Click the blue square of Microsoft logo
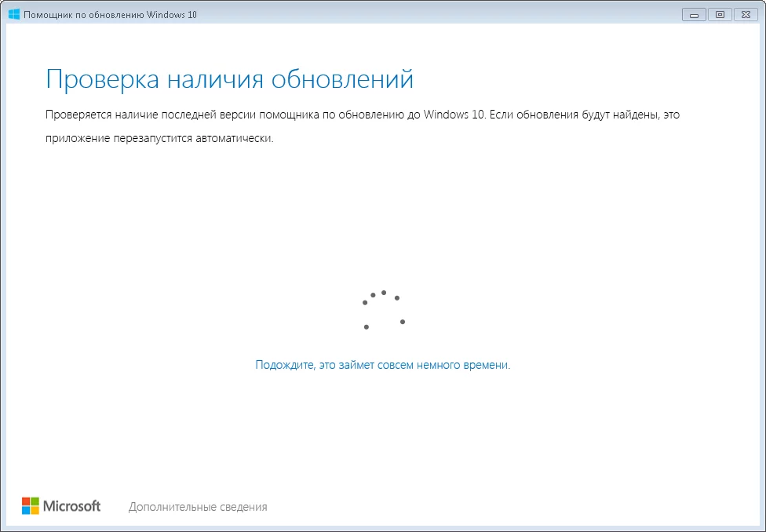 click(x=26, y=511)
